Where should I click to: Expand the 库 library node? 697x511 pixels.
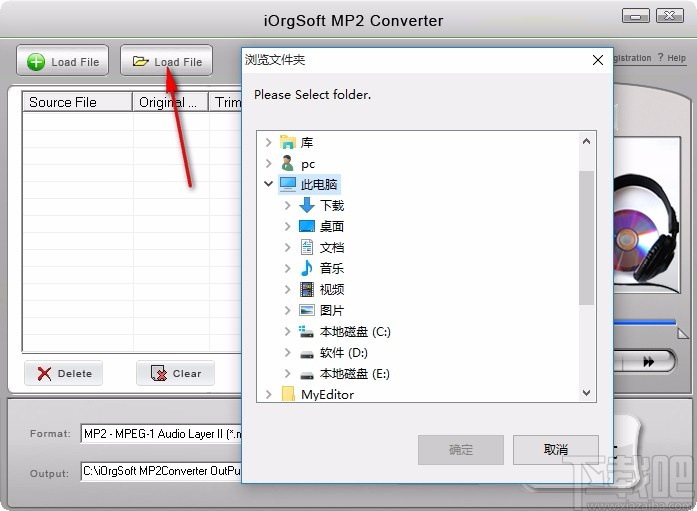pyautogui.click(x=268, y=142)
